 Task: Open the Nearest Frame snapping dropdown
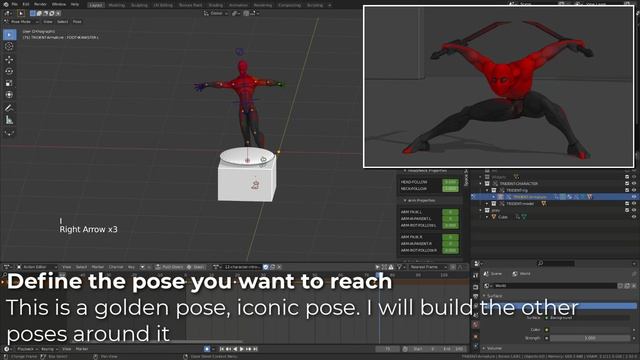427,267
